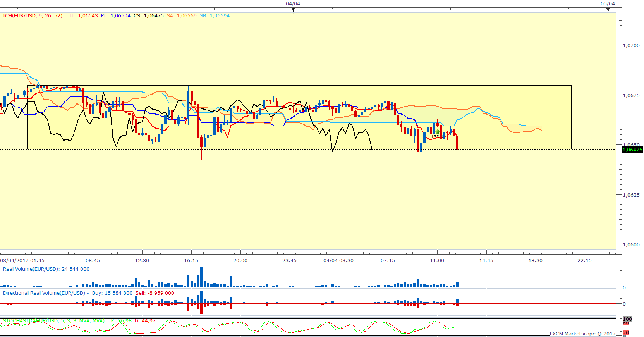Click the 1,0625 price axis label
The width and height of the screenshot is (644, 337).
coord(631,195)
